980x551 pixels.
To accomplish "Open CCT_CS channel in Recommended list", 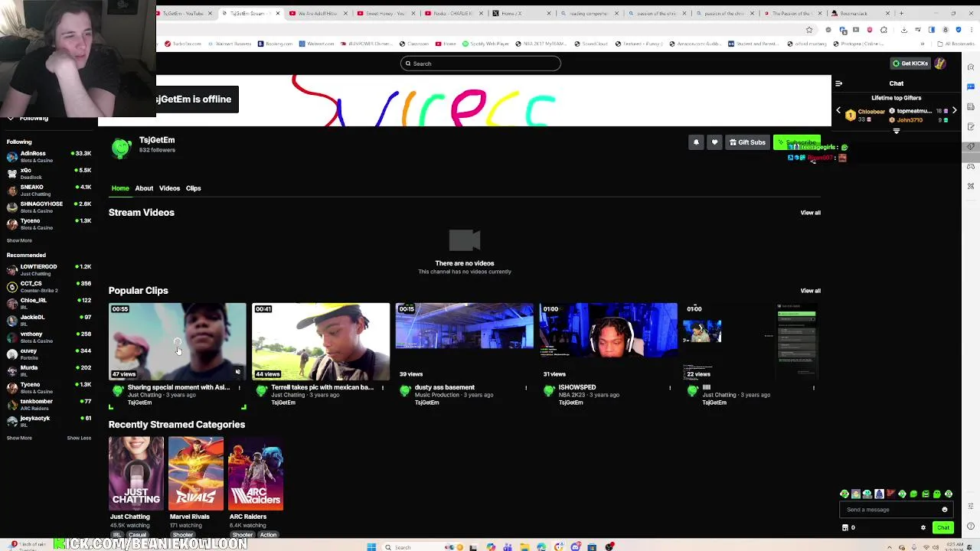I will pos(49,286).
